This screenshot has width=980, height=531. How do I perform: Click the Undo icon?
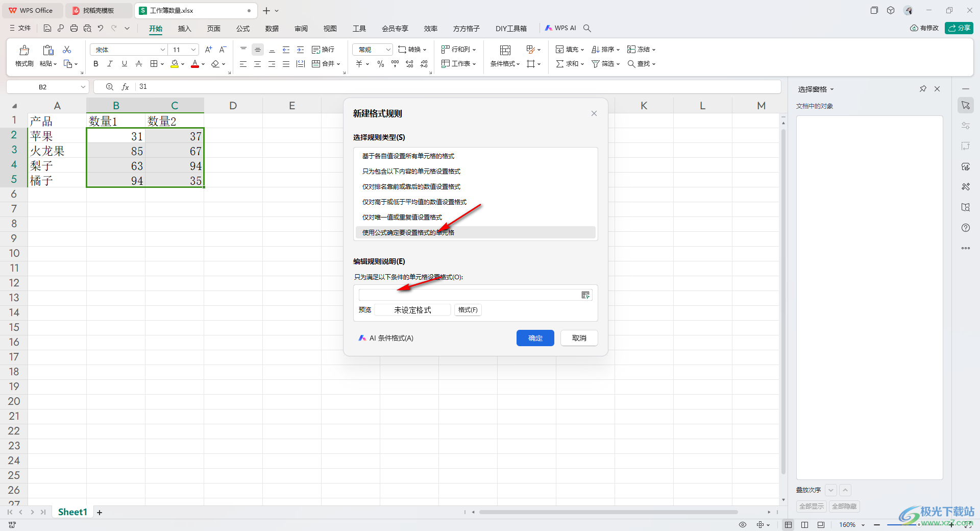(x=101, y=28)
